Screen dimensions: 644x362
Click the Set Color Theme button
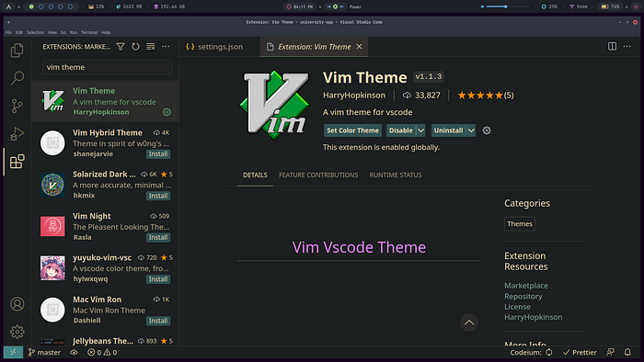[x=352, y=130]
